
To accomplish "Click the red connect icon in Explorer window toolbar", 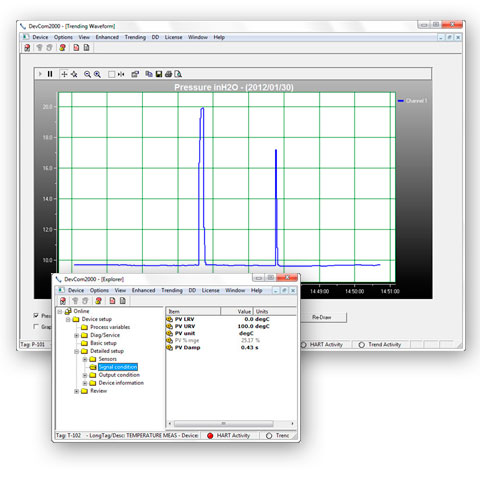I will (x=63, y=301).
